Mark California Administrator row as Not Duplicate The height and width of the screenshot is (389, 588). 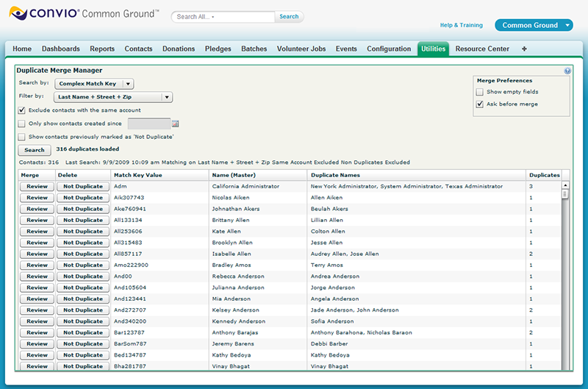82,187
